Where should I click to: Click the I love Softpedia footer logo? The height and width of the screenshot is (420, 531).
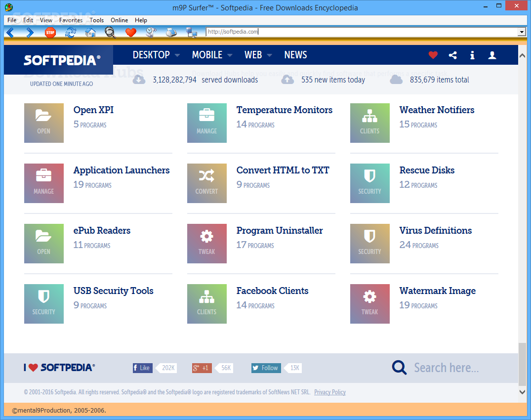(x=59, y=368)
